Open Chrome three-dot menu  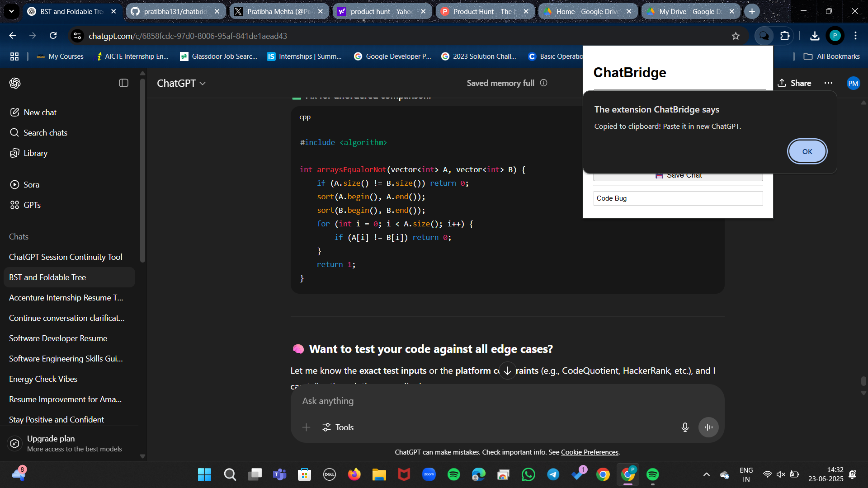(x=855, y=36)
